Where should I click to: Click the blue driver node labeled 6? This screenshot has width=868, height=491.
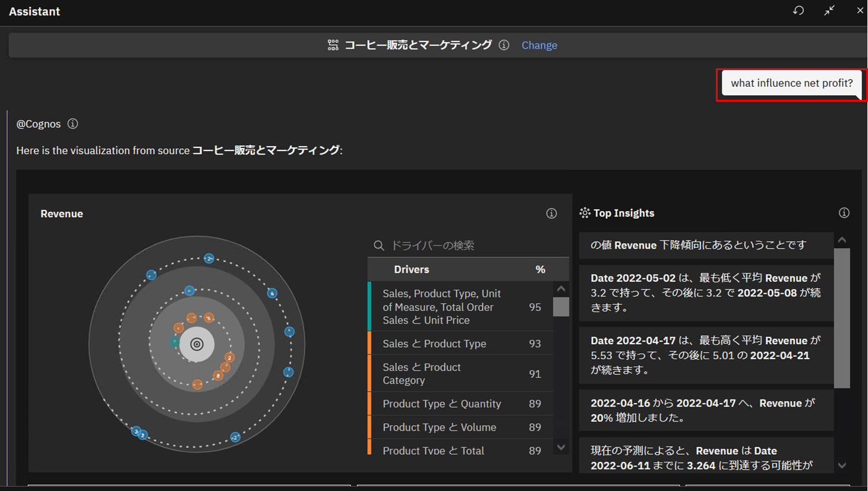coord(272,293)
